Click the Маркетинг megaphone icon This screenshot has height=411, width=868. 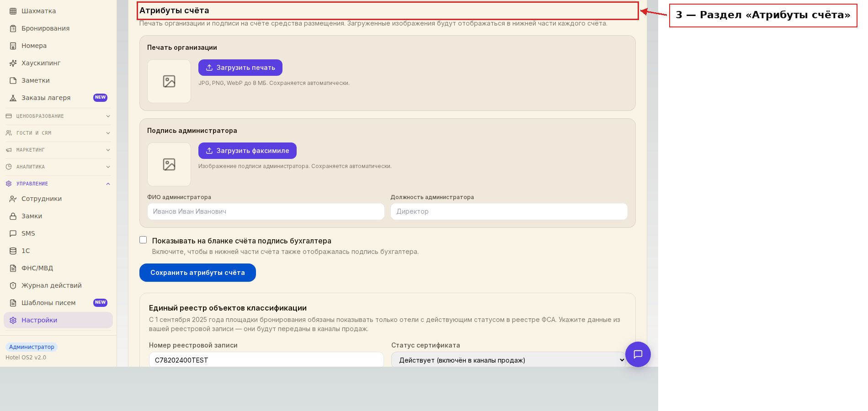click(x=9, y=150)
